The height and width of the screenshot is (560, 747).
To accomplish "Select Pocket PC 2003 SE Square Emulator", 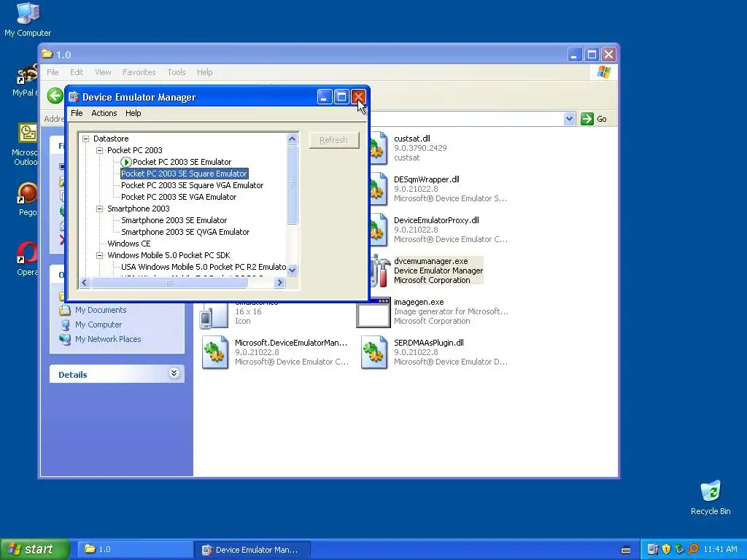I will coord(184,174).
